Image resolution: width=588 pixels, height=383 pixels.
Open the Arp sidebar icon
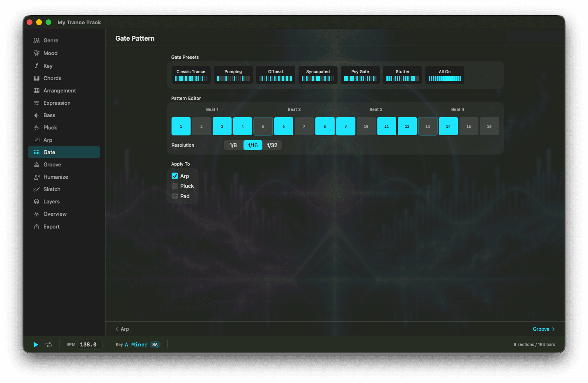tap(37, 140)
